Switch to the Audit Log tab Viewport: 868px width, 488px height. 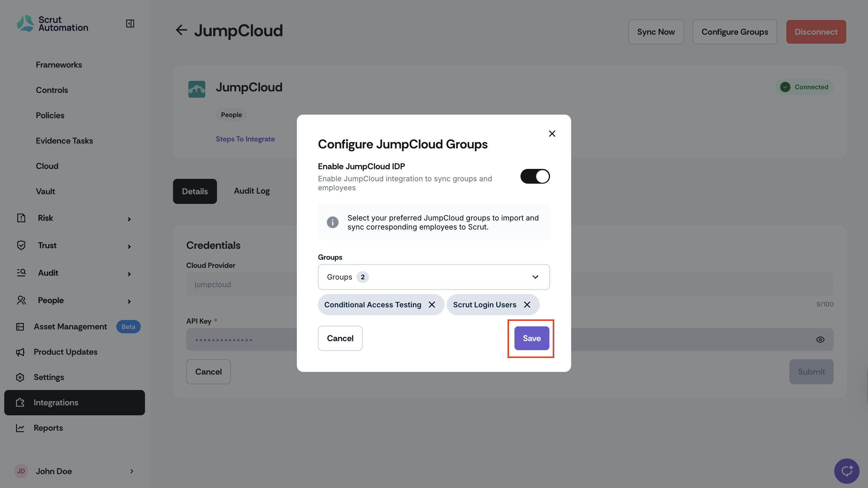point(252,191)
